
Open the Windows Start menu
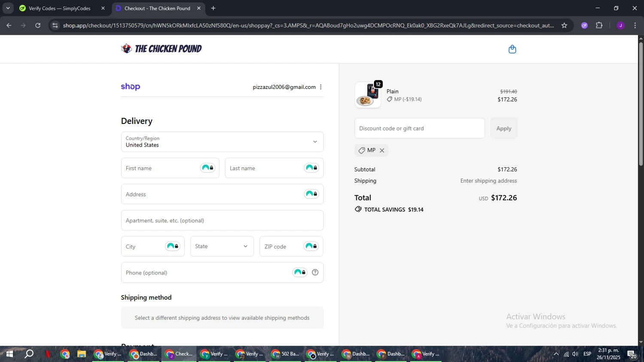point(9,354)
